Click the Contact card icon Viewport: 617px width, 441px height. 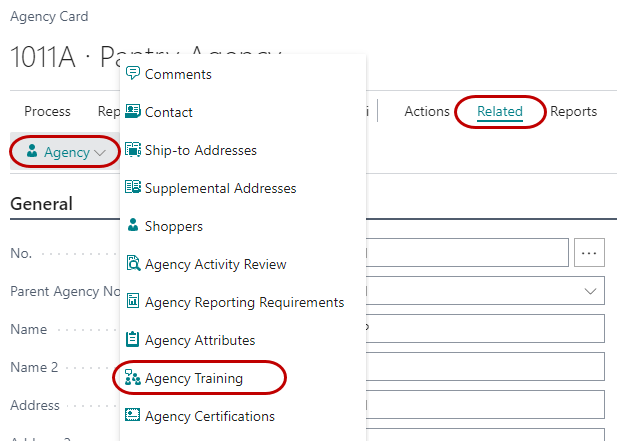click(132, 112)
